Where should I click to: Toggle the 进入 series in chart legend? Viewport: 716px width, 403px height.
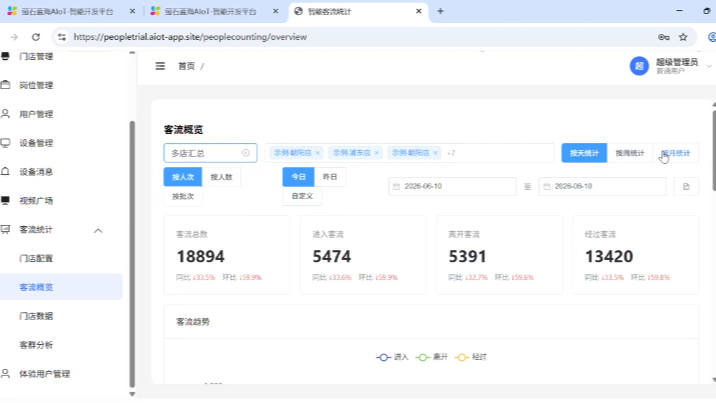(392, 357)
